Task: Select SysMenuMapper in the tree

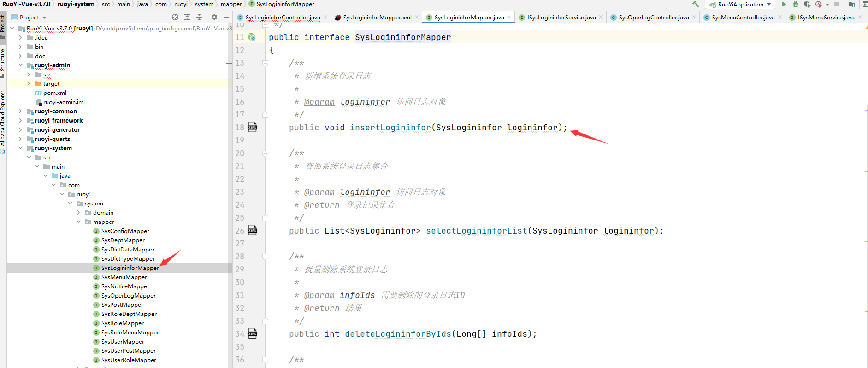Action: tap(124, 277)
